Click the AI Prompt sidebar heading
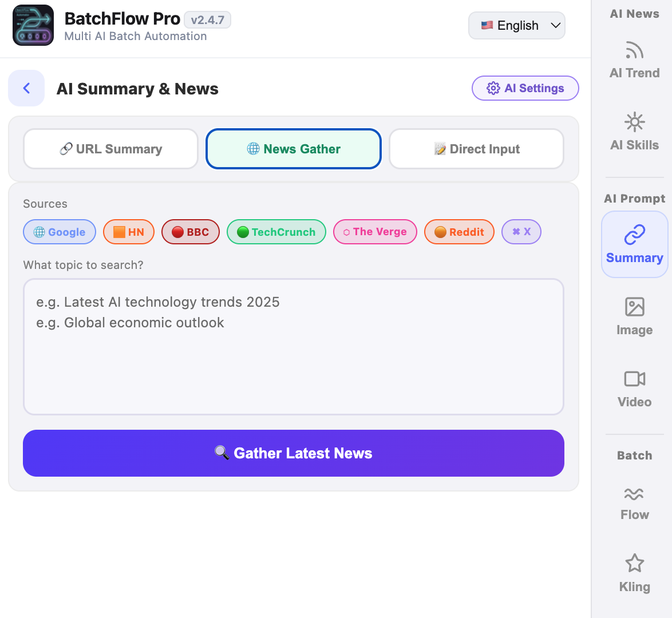 [x=634, y=199]
